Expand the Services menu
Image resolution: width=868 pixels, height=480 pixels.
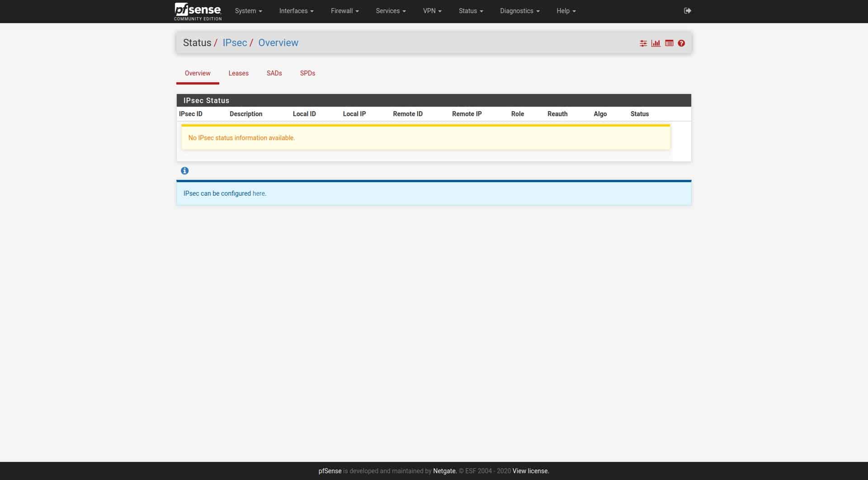pos(391,11)
